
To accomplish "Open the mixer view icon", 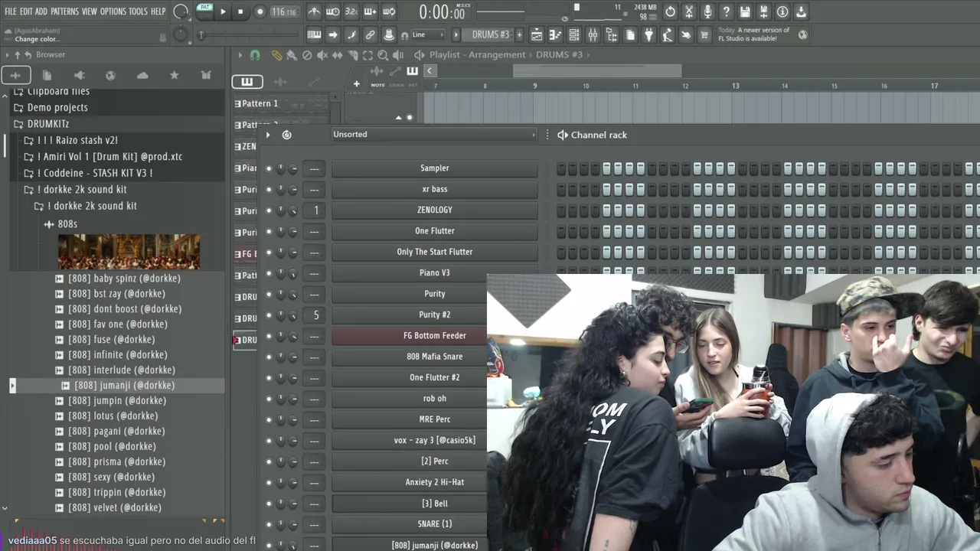I will [593, 35].
